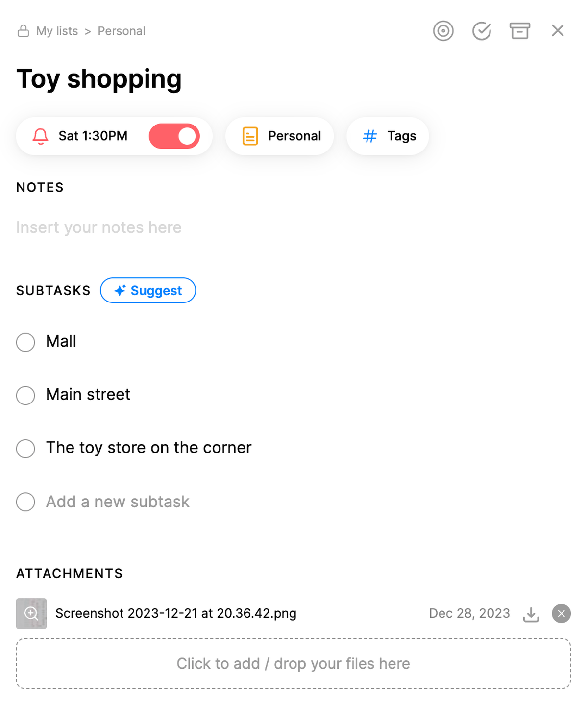Check off the Main street subtask
Viewport: 588px width, 705px height.
coord(25,395)
